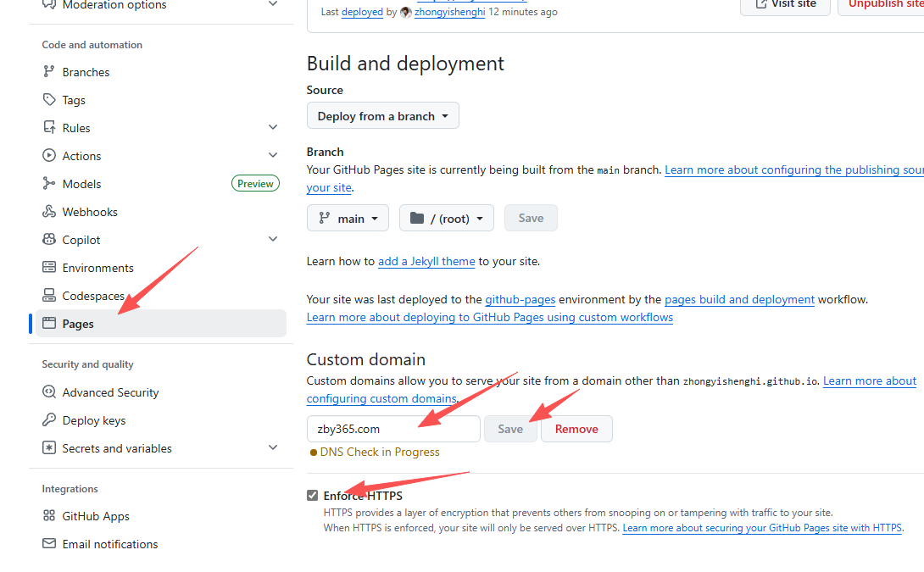This screenshot has width=924, height=572.
Task: Click the Webhooks icon
Action: tap(49, 212)
